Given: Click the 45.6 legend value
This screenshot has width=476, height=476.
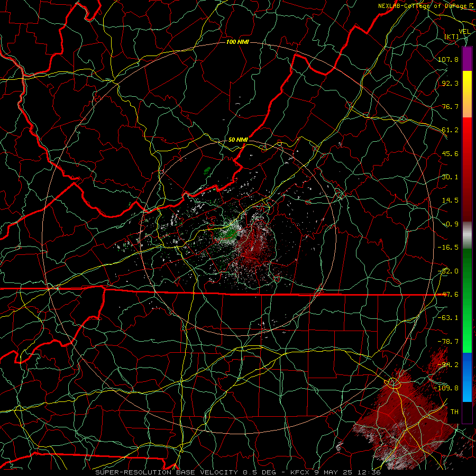Looking at the screenshot, I should 450,153.
